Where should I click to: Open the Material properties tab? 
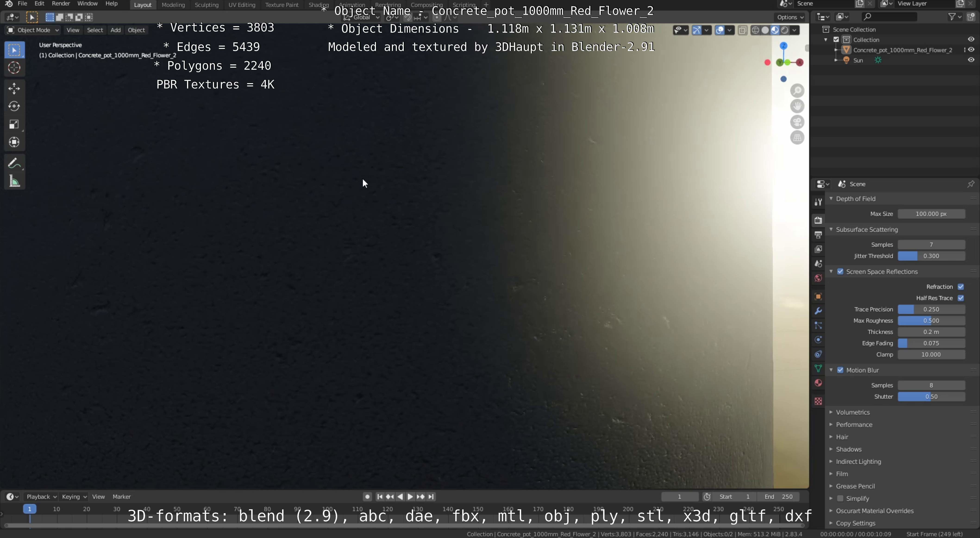click(818, 383)
